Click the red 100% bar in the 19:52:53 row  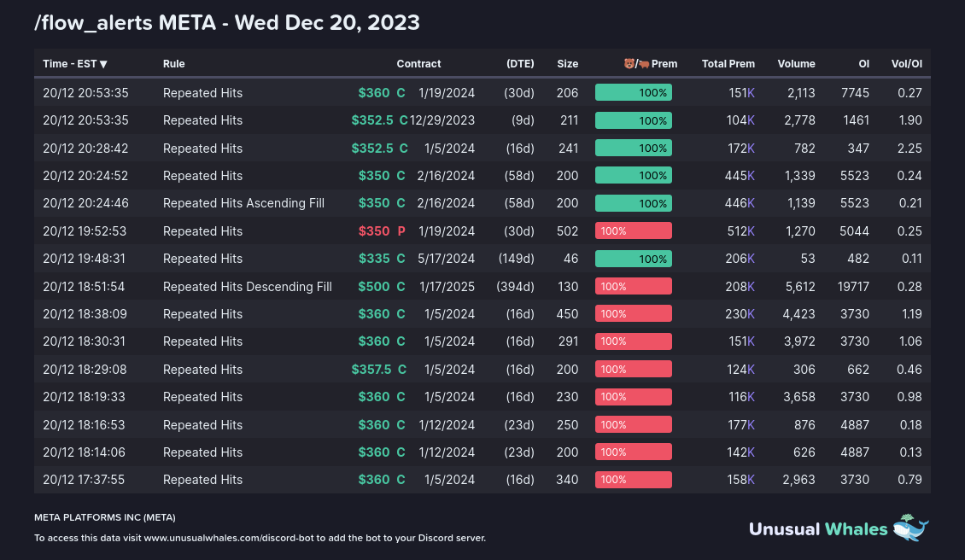pos(634,230)
